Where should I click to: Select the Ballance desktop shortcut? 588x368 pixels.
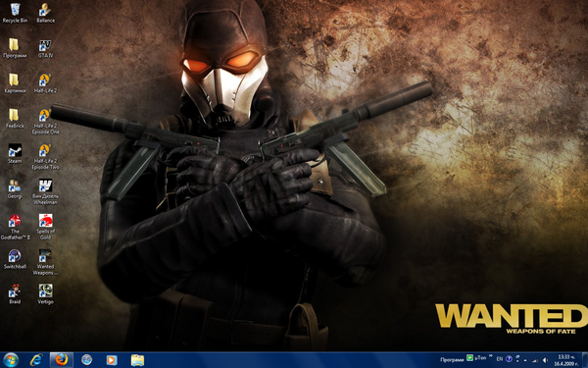pos(45,13)
